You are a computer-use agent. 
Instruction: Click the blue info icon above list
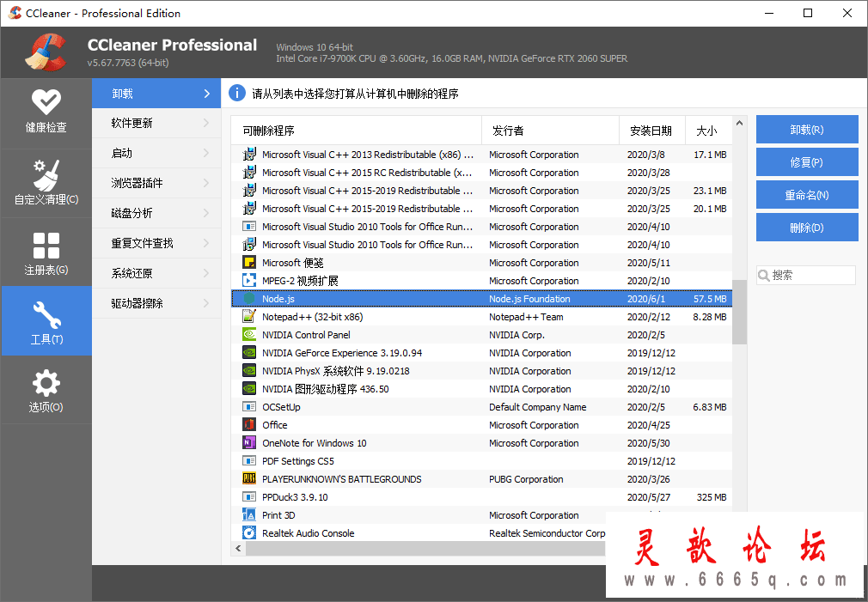237,93
